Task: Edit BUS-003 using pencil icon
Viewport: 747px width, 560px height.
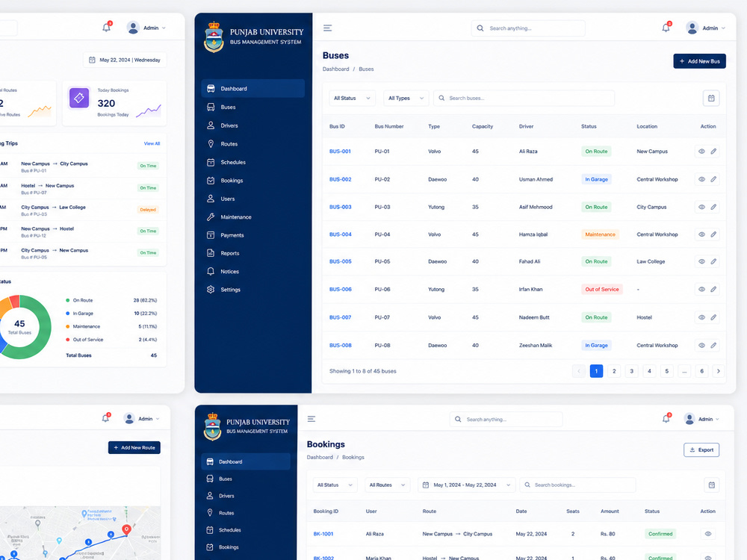Action: (713, 207)
